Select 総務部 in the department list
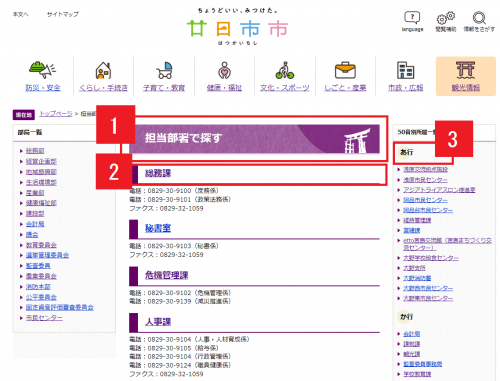The height and width of the screenshot is (381, 500). 35,151
